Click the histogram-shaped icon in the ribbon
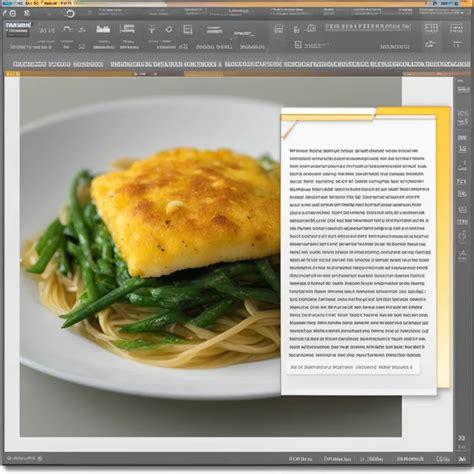 pos(103,29)
